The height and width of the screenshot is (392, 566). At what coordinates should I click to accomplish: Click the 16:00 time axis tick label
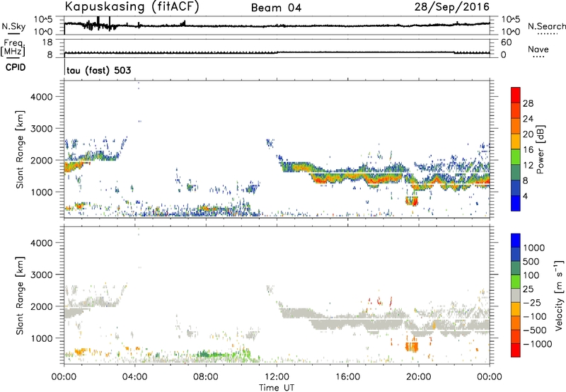pyautogui.click(x=348, y=377)
